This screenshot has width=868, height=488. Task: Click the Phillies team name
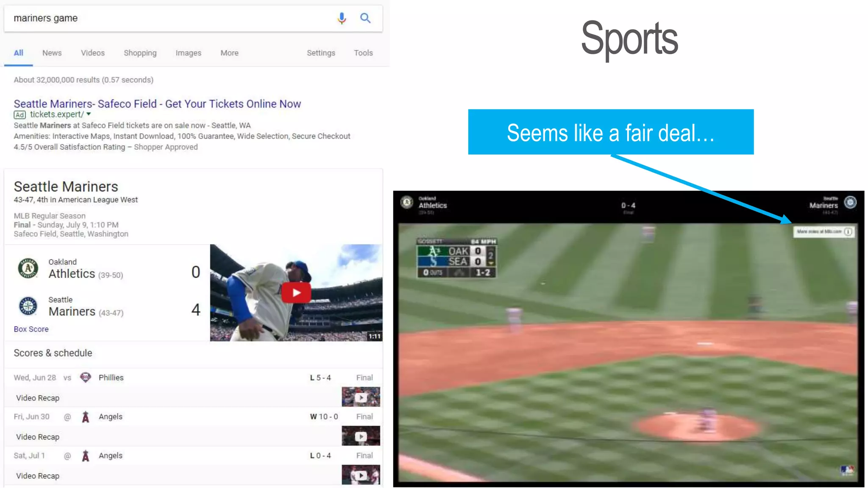coord(111,377)
